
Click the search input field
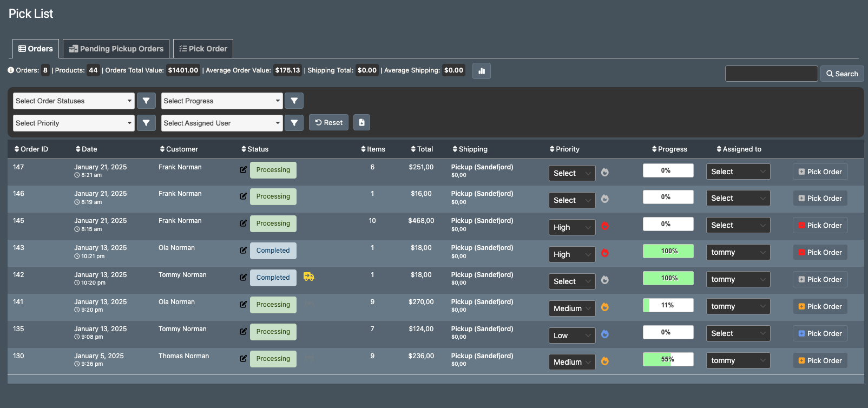tap(771, 74)
